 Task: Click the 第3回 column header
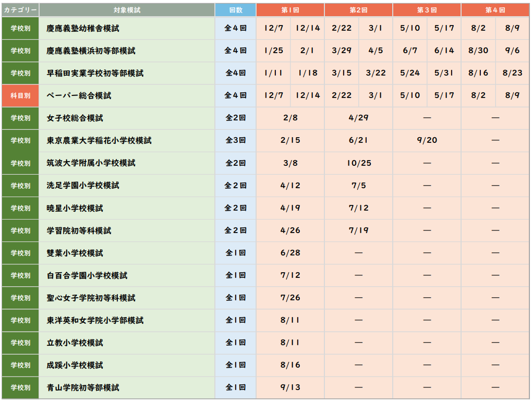[x=427, y=10]
